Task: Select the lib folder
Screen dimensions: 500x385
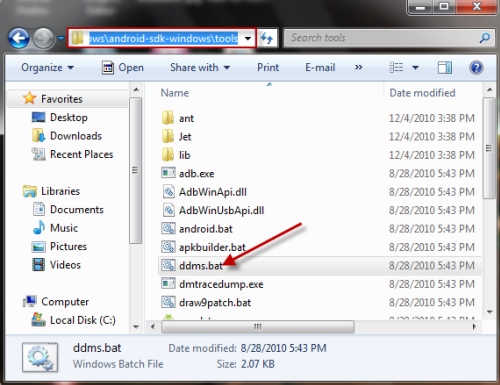Action: tap(185, 155)
